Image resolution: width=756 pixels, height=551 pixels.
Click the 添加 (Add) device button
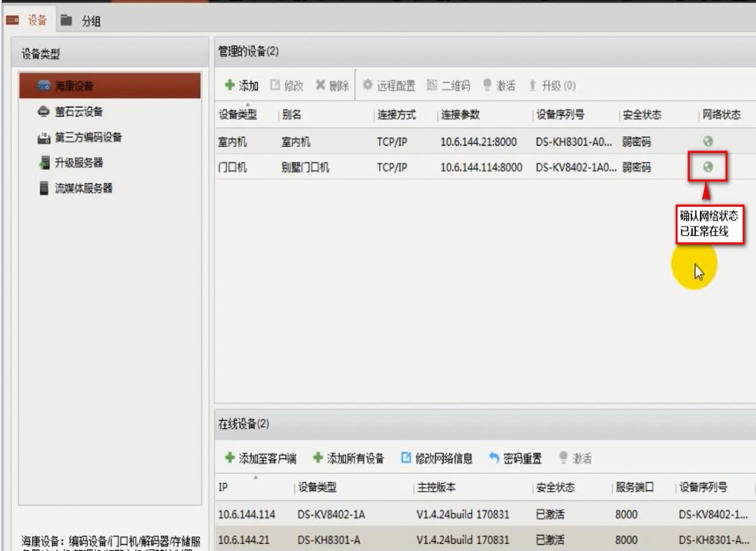(241, 85)
